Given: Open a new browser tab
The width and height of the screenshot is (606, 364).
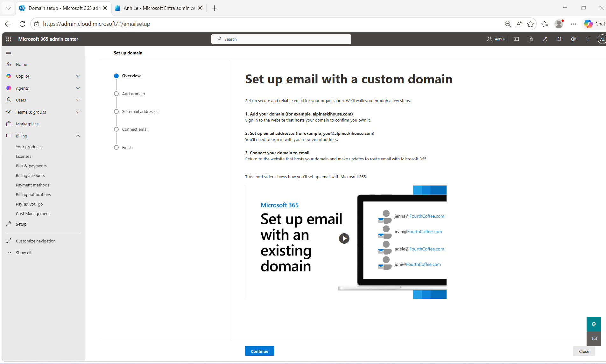Looking at the screenshot, I should tap(215, 8).
